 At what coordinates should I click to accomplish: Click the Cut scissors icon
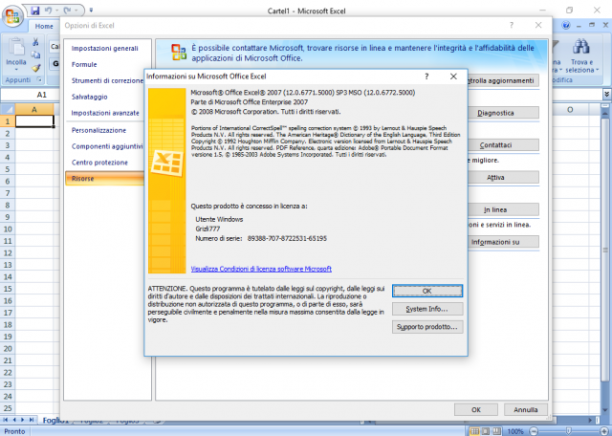36,42
